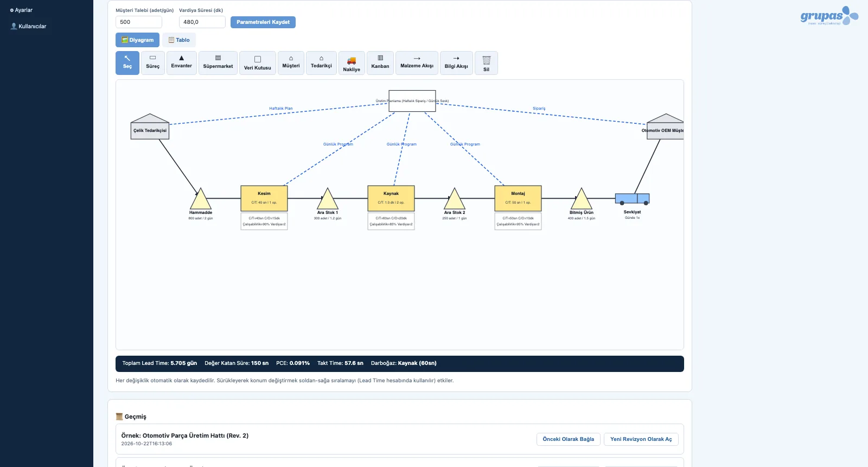Viewport: 868px width, 467px height.
Task: Pick the Tedarikçi supplier tool
Action: [x=321, y=63]
